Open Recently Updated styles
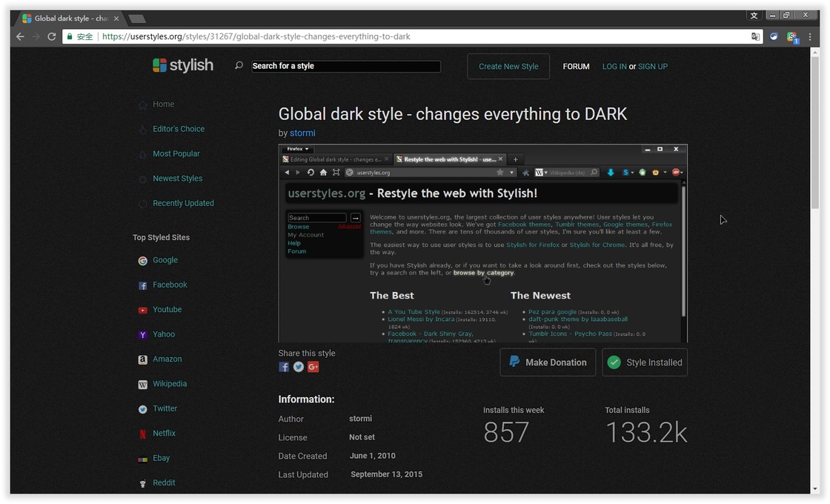Image resolution: width=830 pixels, height=504 pixels. (x=183, y=203)
